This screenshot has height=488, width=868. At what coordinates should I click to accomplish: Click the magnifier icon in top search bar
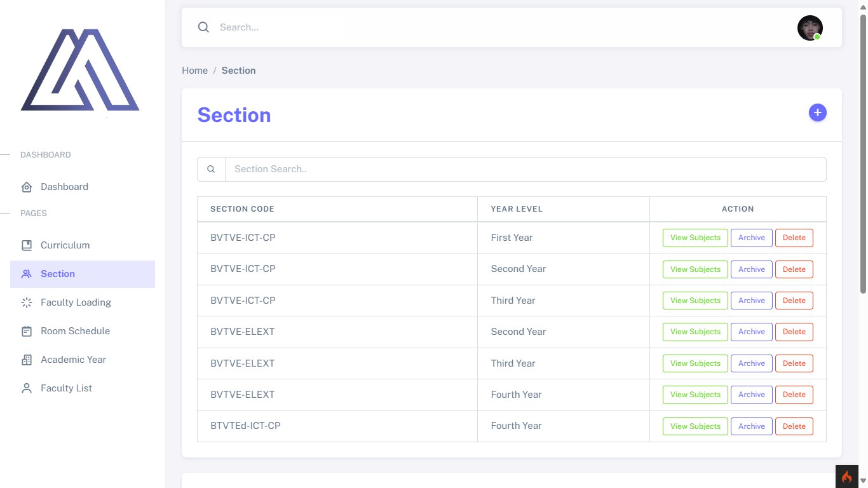[x=203, y=27]
